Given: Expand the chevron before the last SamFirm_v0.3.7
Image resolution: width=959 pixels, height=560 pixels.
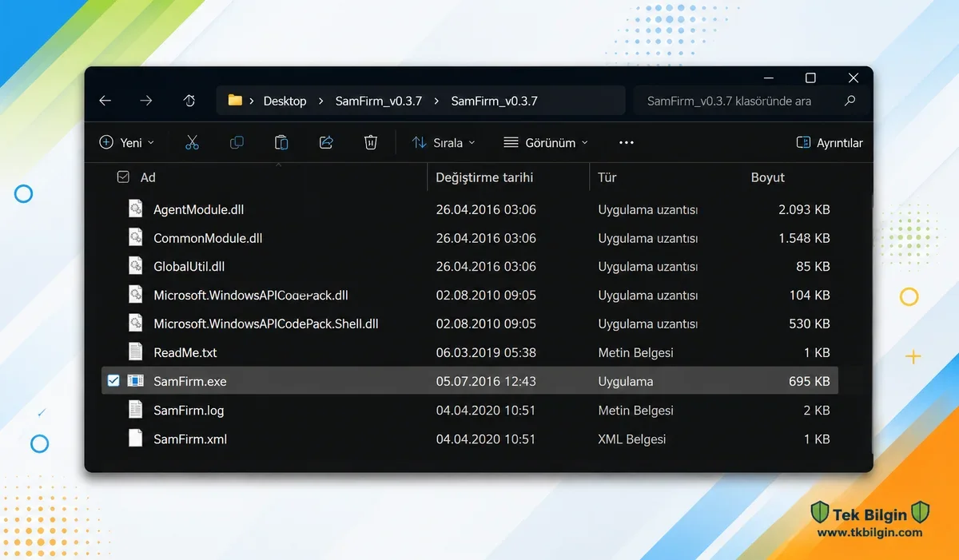Looking at the screenshot, I should coord(436,101).
